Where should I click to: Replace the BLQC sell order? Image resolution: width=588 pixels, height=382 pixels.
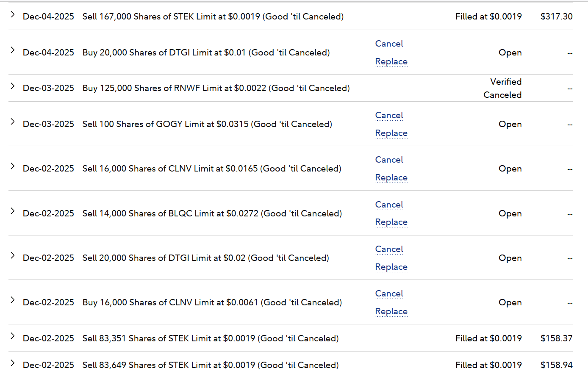(391, 222)
